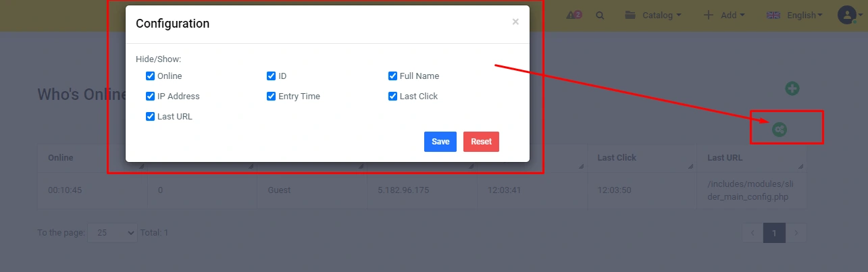Disable the Last URL column checkbox

point(151,117)
